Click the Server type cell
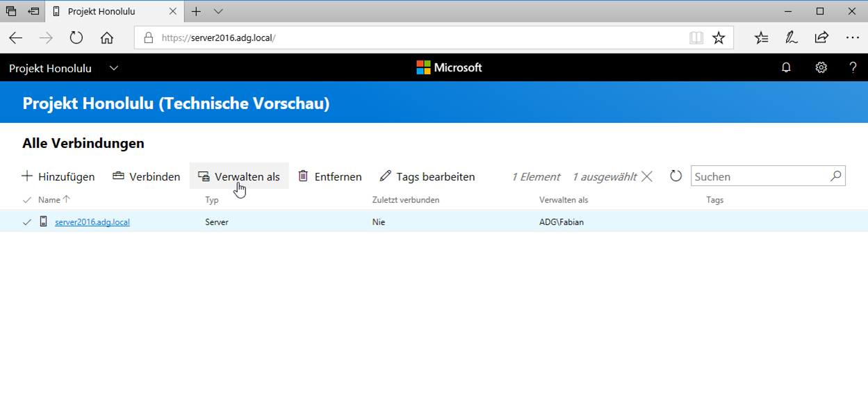The width and height of the screenshot is (868, 409). [x=217, y=222]
